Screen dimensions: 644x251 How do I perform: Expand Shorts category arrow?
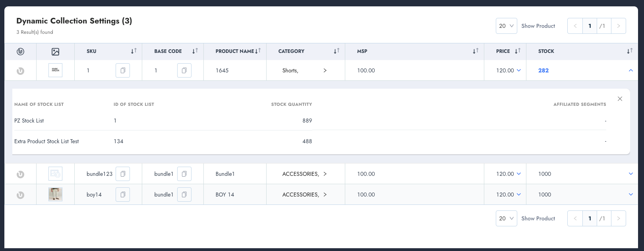(x=325, y=70)
